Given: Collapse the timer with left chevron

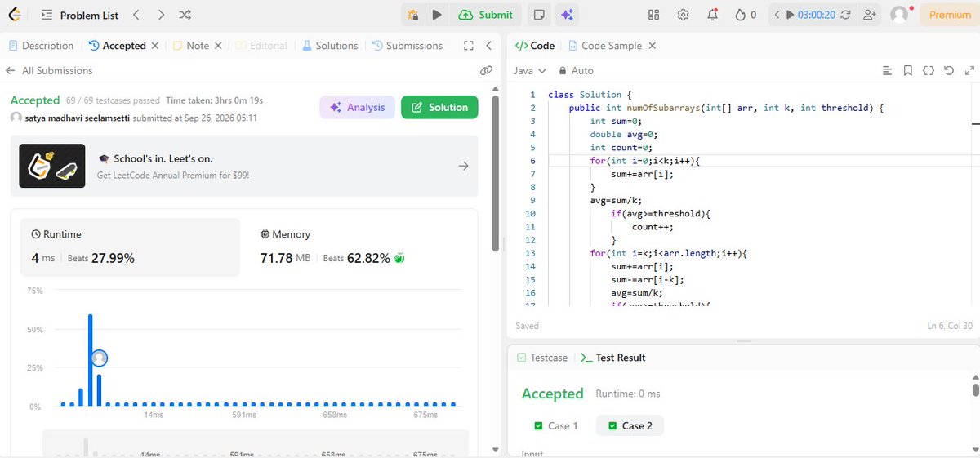Looking at the screenshot, I should pyautogui.click(x=777, y=15).
